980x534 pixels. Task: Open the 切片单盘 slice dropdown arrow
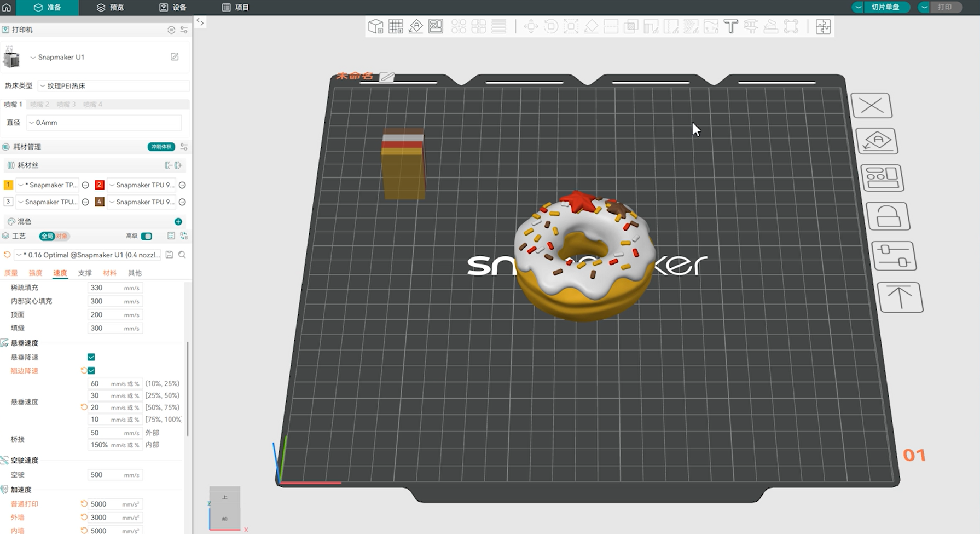pos(858,7)
